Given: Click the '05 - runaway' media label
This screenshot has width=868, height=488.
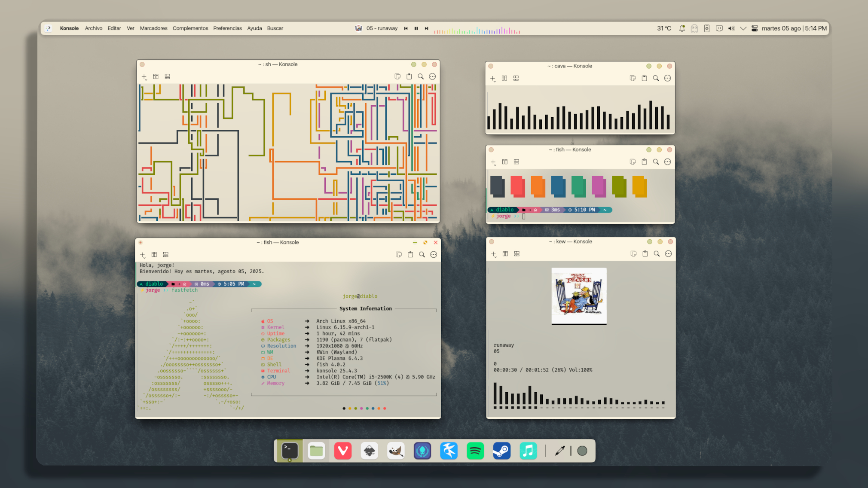Looking at the screenshot, I should pos(382,28).
